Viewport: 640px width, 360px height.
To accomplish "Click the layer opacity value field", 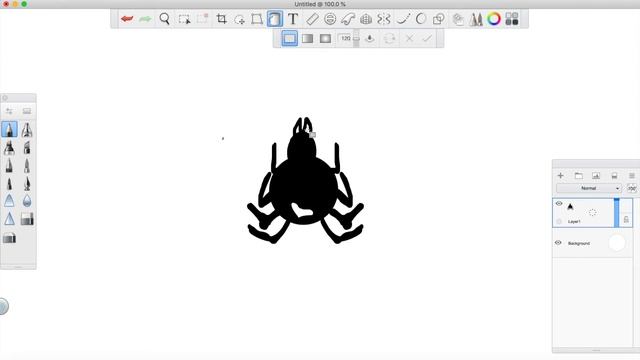I will [x=632, y=188].
